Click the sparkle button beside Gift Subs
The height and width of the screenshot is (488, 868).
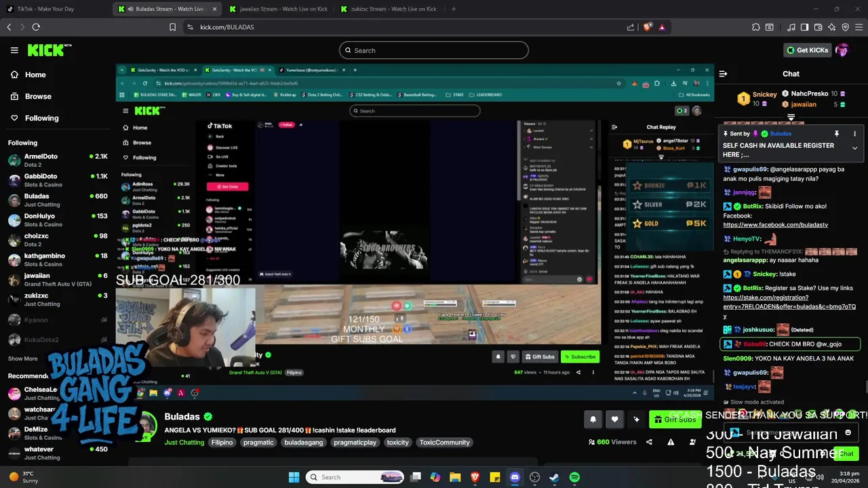click(636, 420)
